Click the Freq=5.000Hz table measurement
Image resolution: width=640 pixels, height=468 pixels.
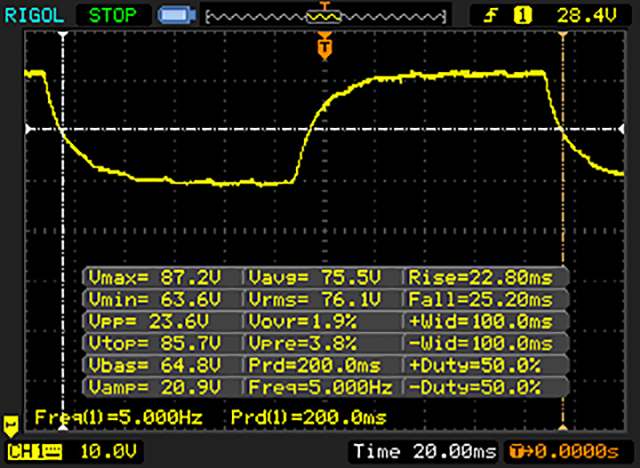(x=320, y=387)
